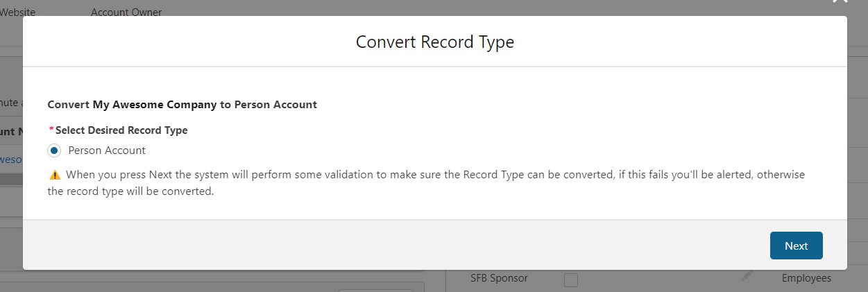
Task: Click the partially hidden button below the dialog
Action: (x=375, y=290)
